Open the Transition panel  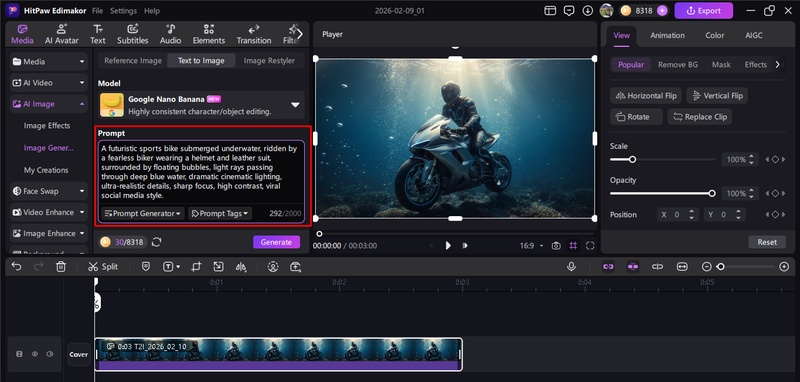(x=254, y=34)
